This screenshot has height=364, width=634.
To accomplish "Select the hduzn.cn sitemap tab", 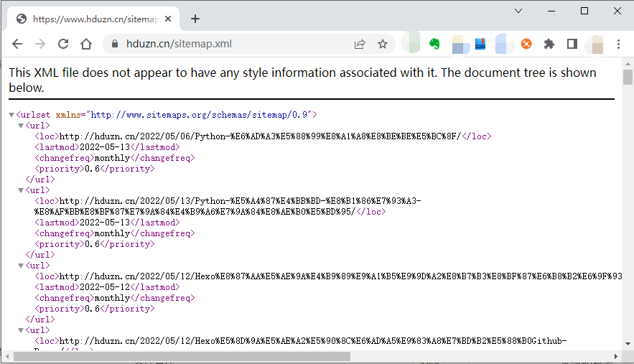I will (x=93, y=19).
